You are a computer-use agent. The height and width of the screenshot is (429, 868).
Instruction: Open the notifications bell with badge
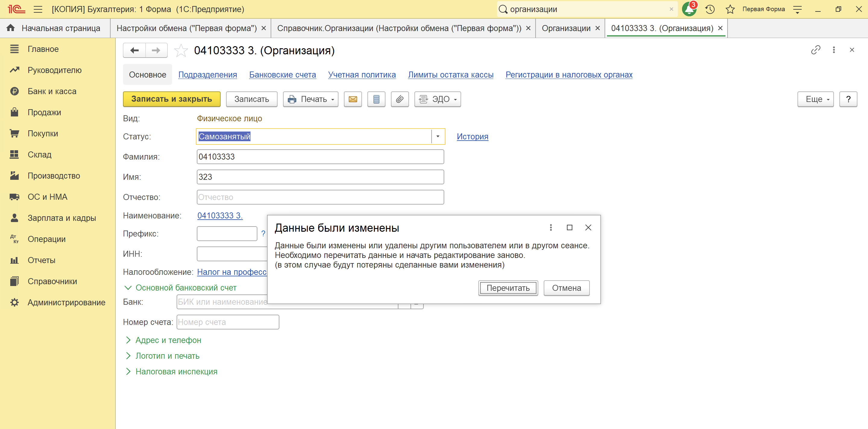[x=689, y=9]
